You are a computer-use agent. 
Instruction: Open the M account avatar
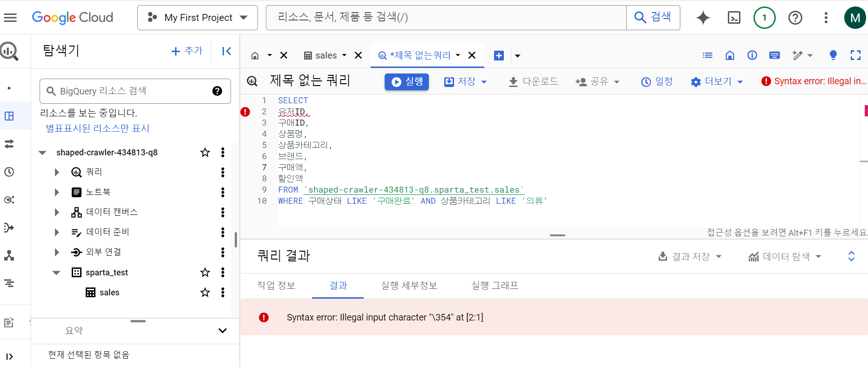pos(855,18)
